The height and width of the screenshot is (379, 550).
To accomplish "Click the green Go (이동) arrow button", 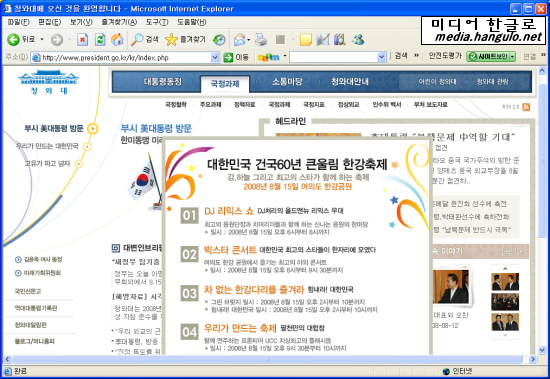I will (228, 57).
